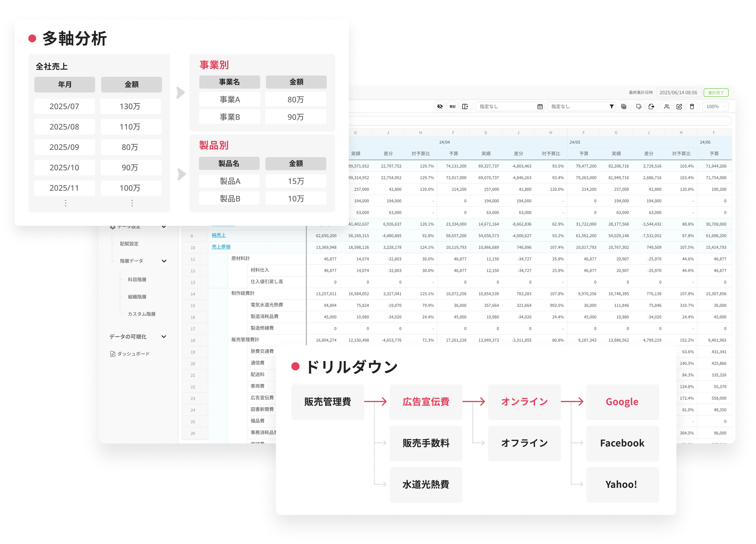Collapse the データ設定 section

pyautogui.click(x=164, y=227)
